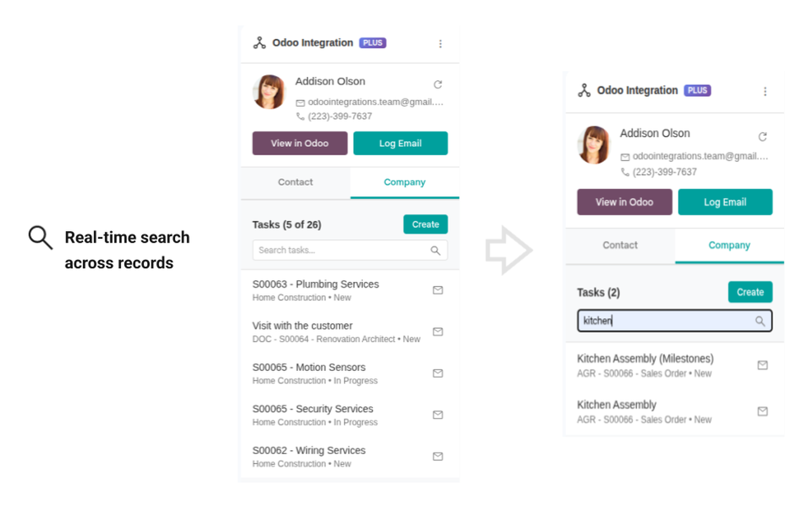Click View in Odoo button in left panel
Viewport: 812px width, 508px height.
click(300, 144)
